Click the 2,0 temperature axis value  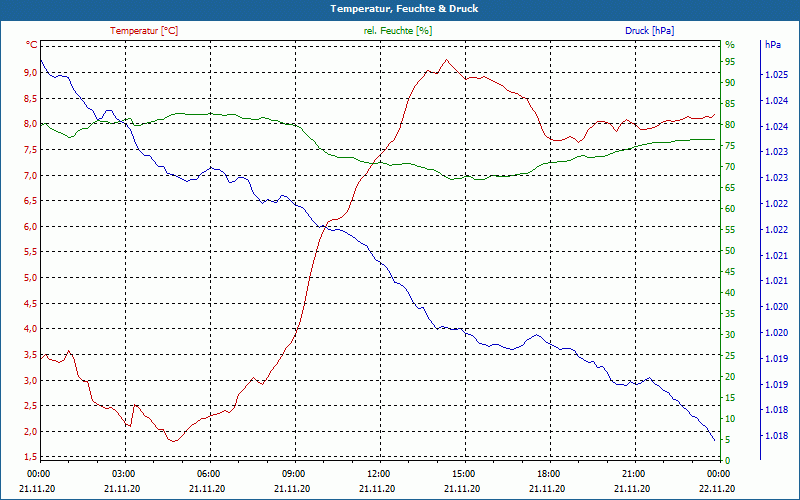pos(31,431)
